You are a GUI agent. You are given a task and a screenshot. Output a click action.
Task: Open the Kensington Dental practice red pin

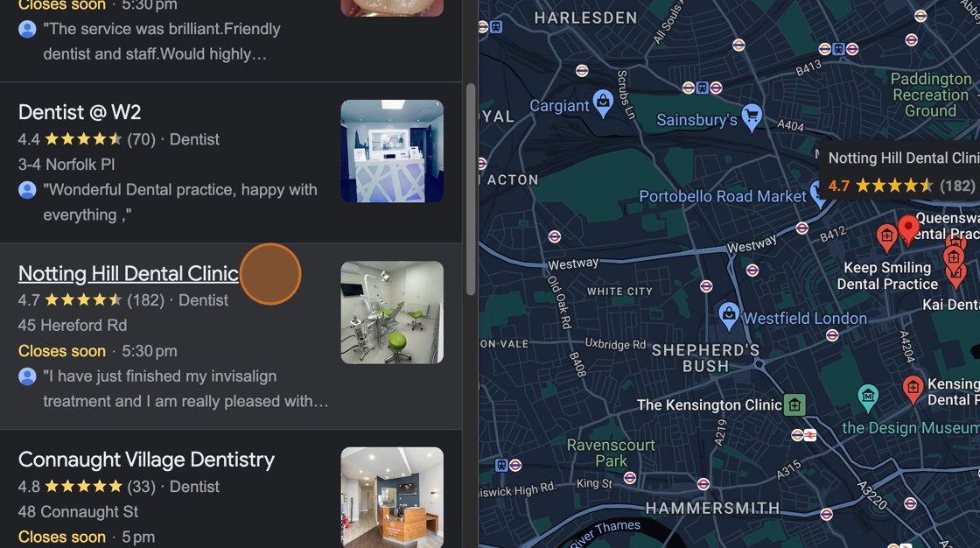[913, 390]
